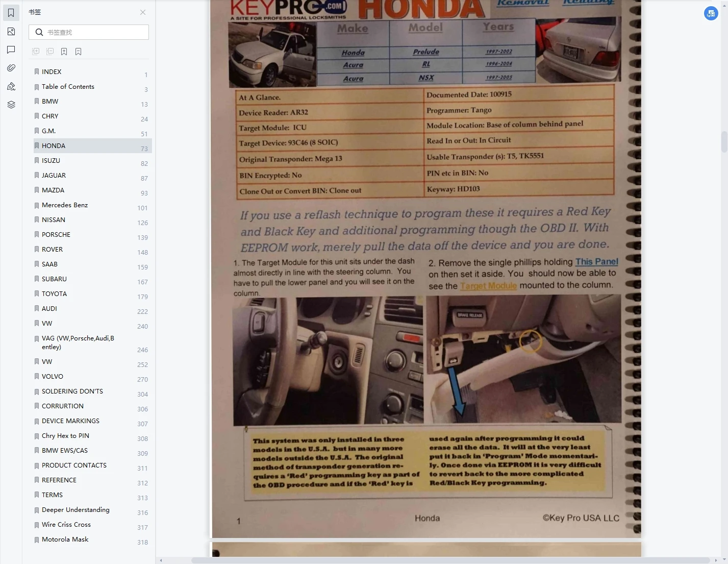Click the page number 73 beside HONDA
This screenshot has width=728, height=564.
[144, 149]
